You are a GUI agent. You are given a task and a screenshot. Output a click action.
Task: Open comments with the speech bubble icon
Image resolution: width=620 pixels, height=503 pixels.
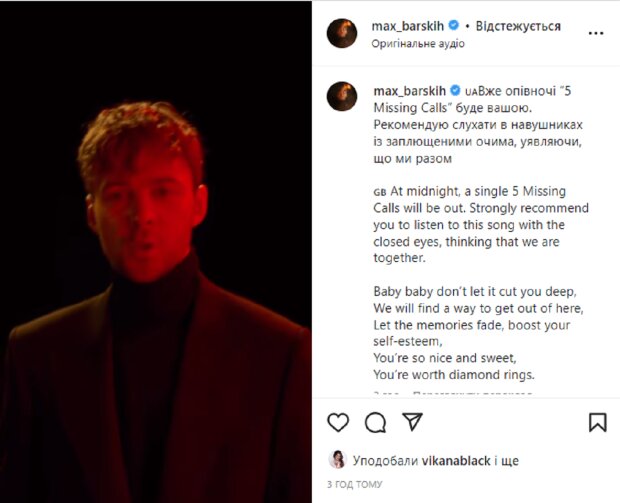tap(375, 422)
